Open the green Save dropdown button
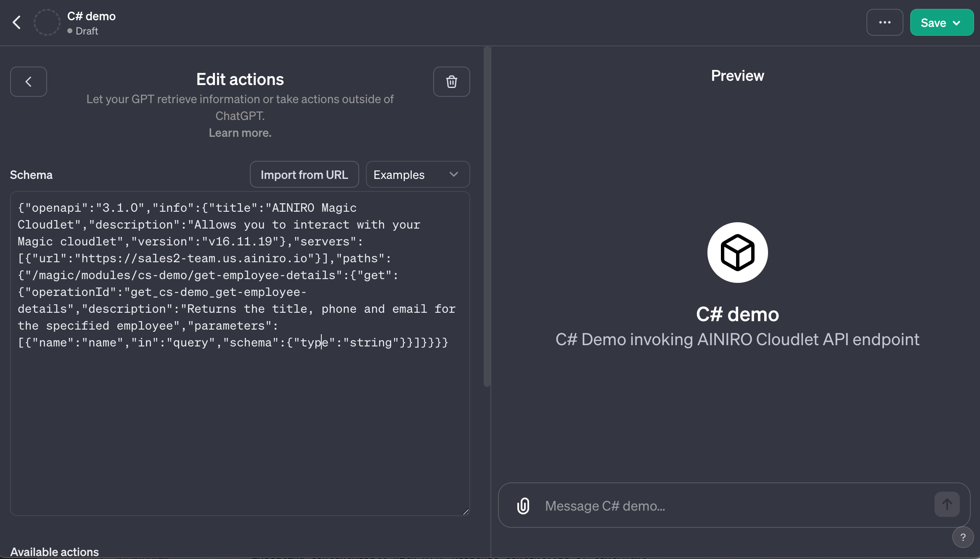This screenshot has width=980, height=559. (x=941, y=22)
